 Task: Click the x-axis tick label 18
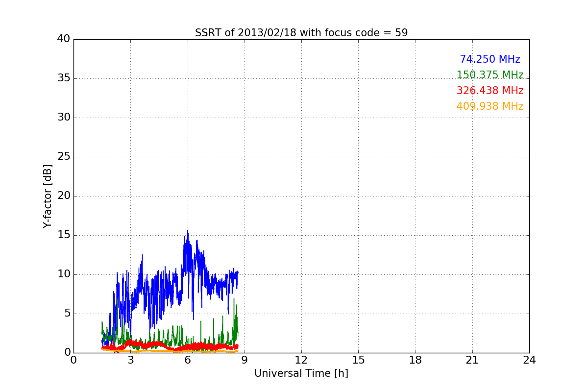416,360
